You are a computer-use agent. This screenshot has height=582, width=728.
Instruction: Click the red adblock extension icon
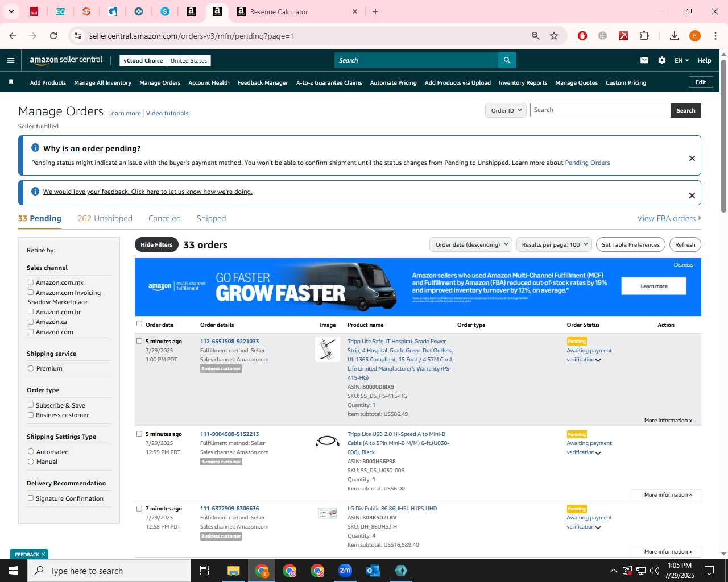582,36
